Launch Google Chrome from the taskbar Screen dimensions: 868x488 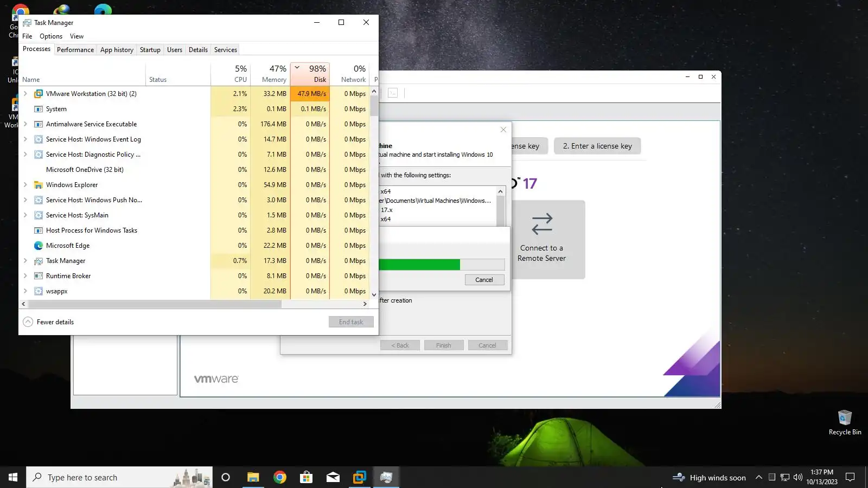click(280, 477)
